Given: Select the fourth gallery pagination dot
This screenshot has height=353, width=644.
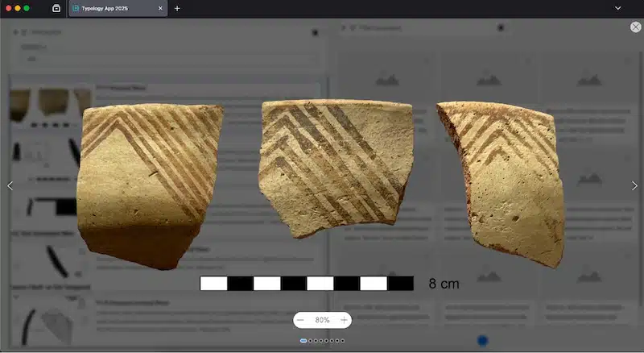Looking at the screenshot, I should pos(321,341).
